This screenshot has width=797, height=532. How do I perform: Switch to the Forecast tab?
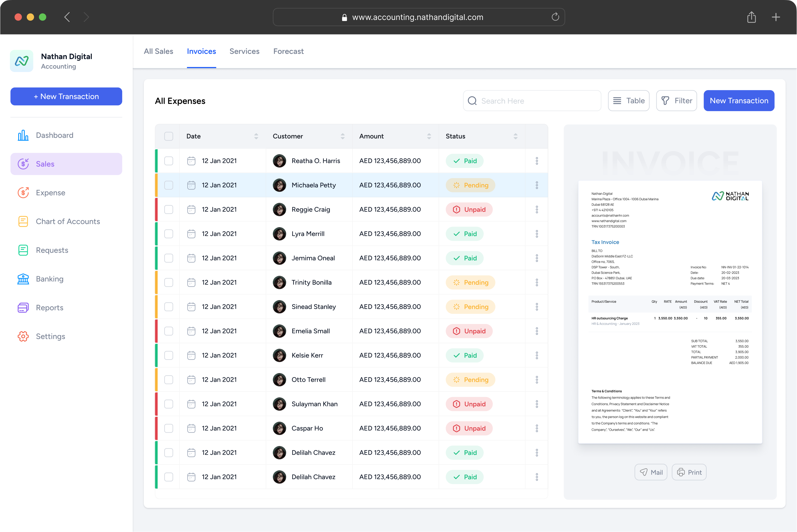[x=288, y=51]
